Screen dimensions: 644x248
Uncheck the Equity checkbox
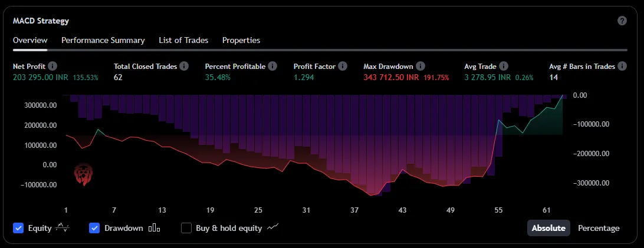pyautogui.click(x=18, y=228)
